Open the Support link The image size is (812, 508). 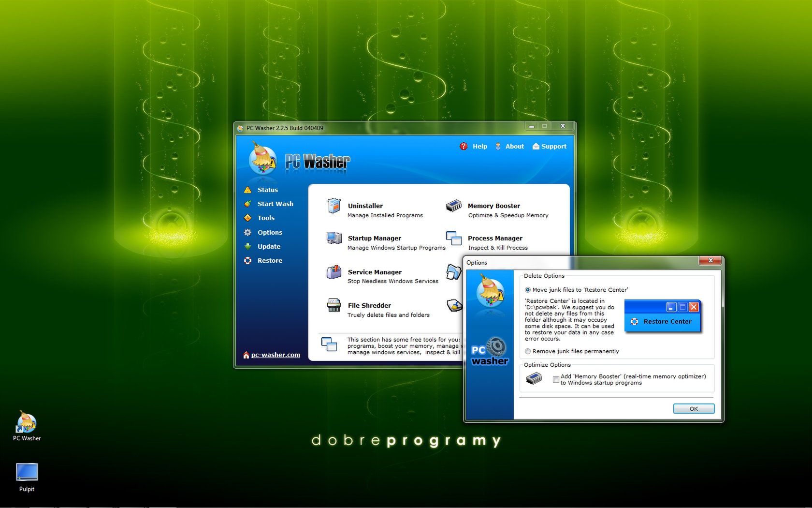tap(553, 147)
